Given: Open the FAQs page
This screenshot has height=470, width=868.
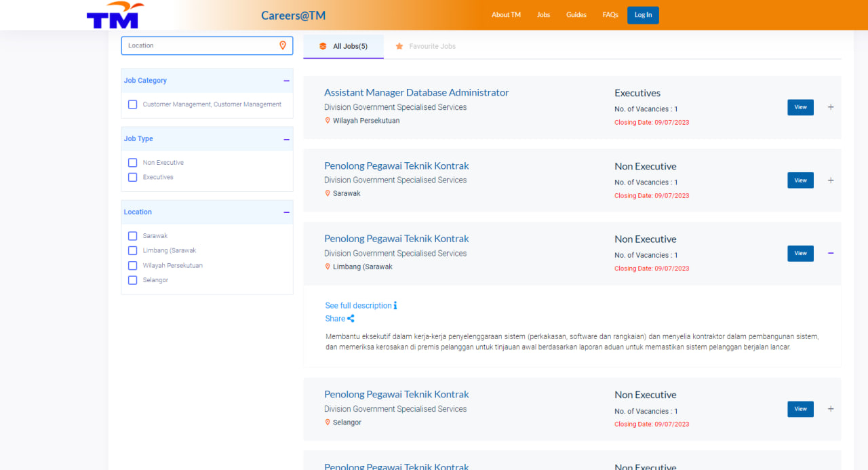Looking at the screenshot, I should point(610,15).
